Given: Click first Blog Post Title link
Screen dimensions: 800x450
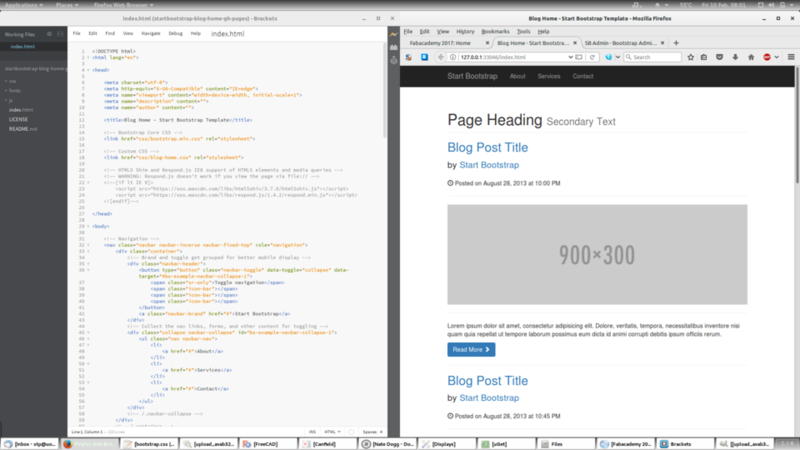Looking at the screenshot, I should coord(488,147).
